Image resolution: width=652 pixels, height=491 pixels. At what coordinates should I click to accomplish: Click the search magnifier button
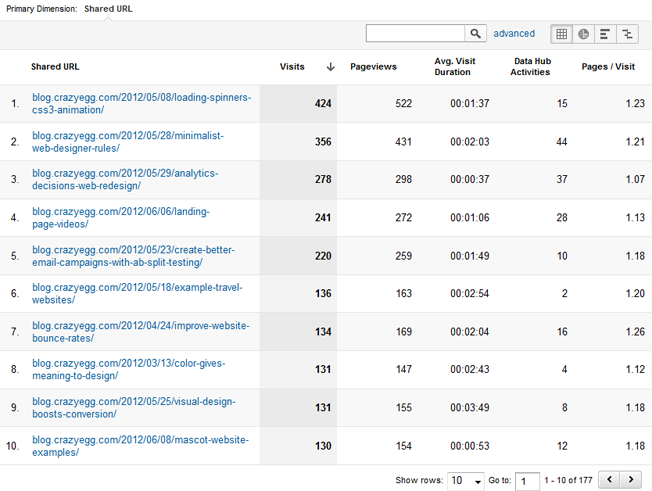click(475, 33)
